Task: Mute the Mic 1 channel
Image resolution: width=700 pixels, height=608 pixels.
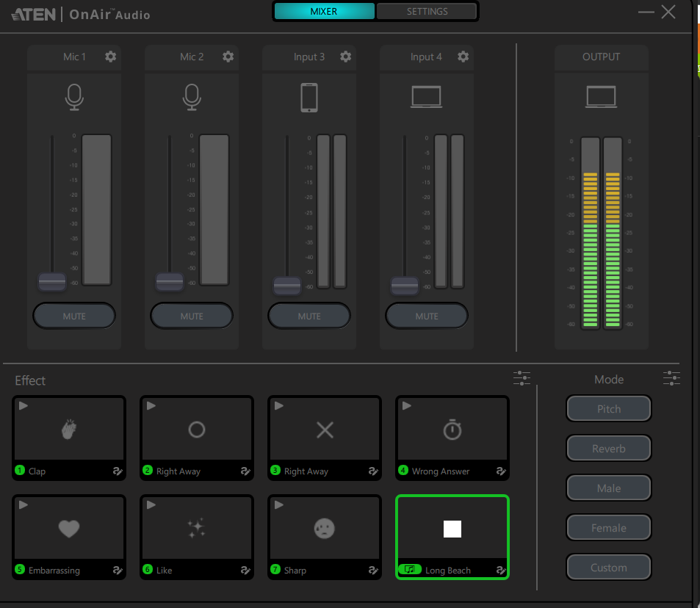Action: coord(74,316)
